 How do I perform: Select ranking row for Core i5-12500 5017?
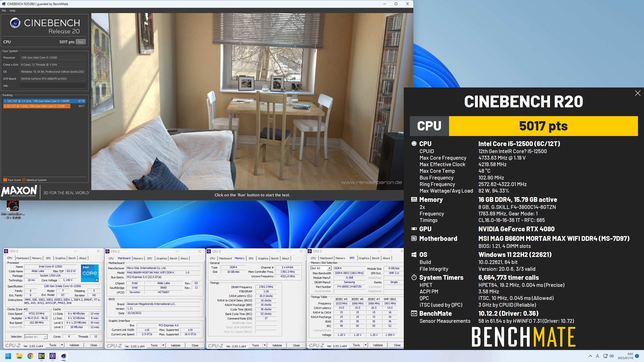45,106
